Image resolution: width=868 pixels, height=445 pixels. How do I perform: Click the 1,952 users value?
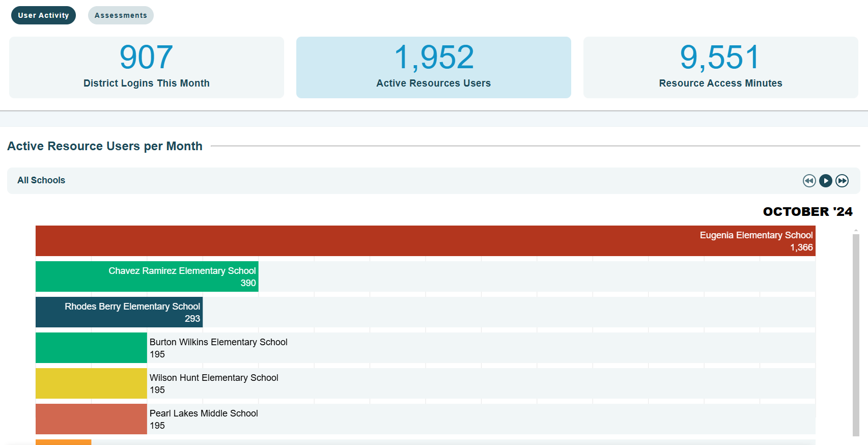click(434, 57)
